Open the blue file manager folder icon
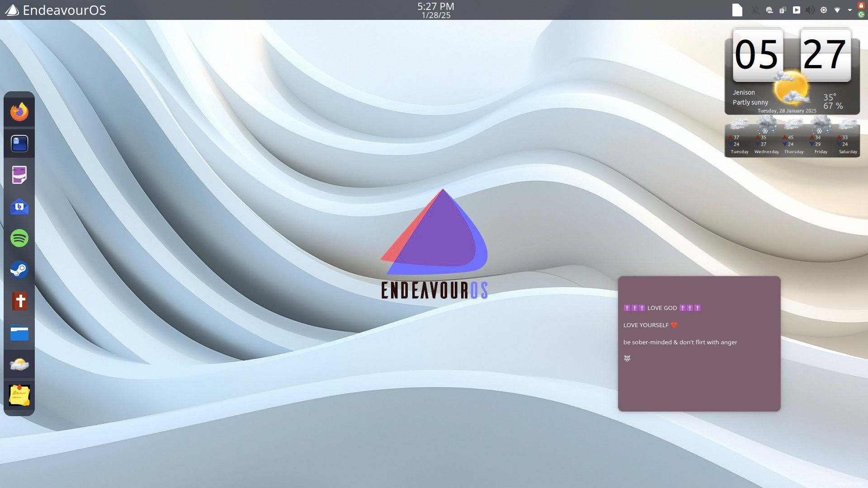Viewport: 868px width, 488px height. [x=19, y=333]
